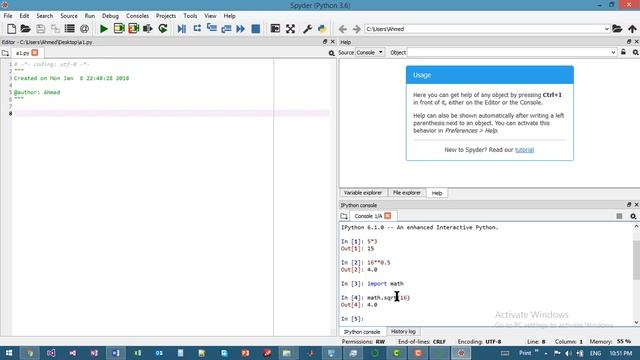The image size is (640, 360).
Task: Continue execution debug icon
Action: (x=241, y=29)
